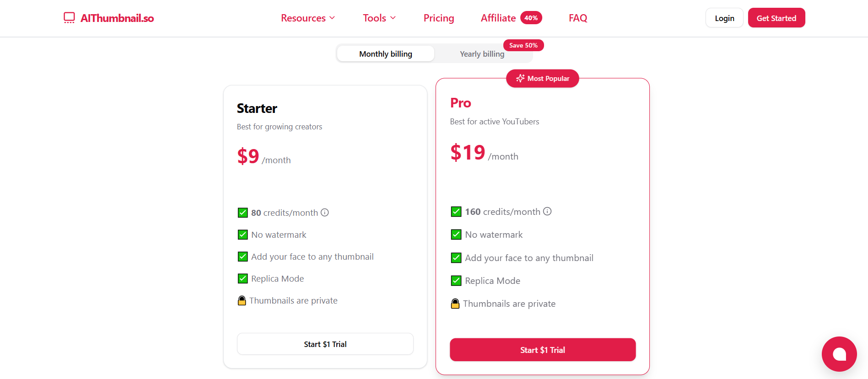Expand the Tools menu
This screenshot has height=379, width=868.
coord(374,18)
